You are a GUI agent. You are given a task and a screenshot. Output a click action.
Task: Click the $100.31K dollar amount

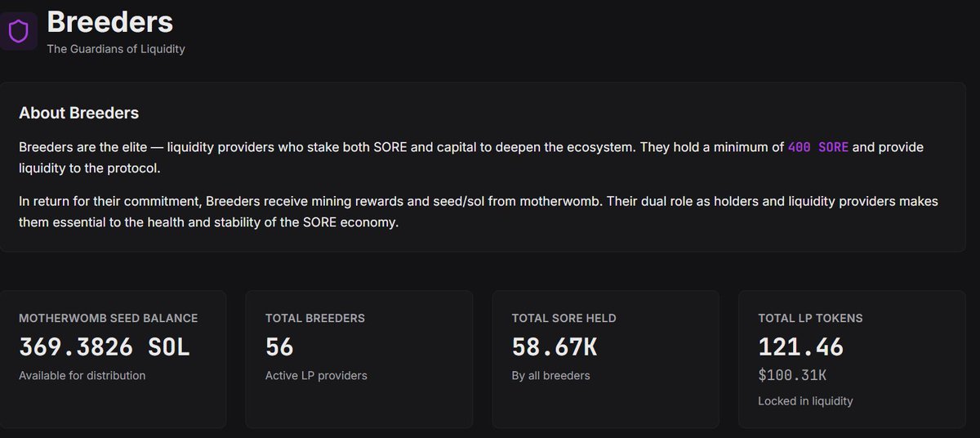pyautogui.click(x=792, y=376)
